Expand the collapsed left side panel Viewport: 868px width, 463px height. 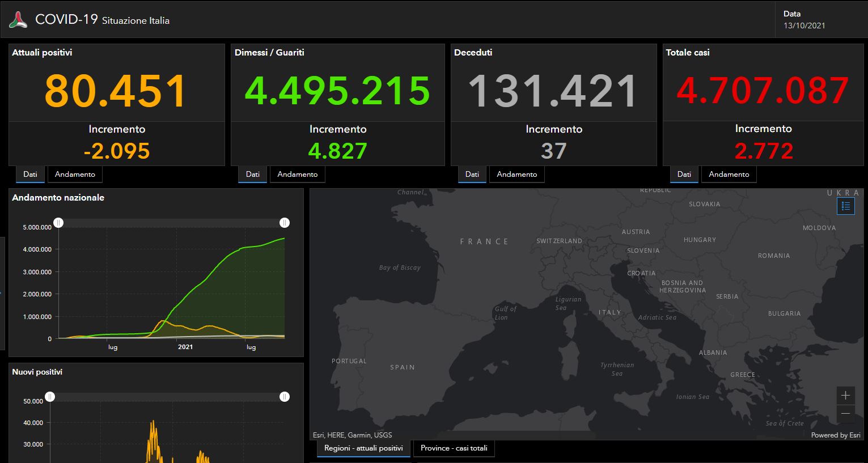[2, 293]
